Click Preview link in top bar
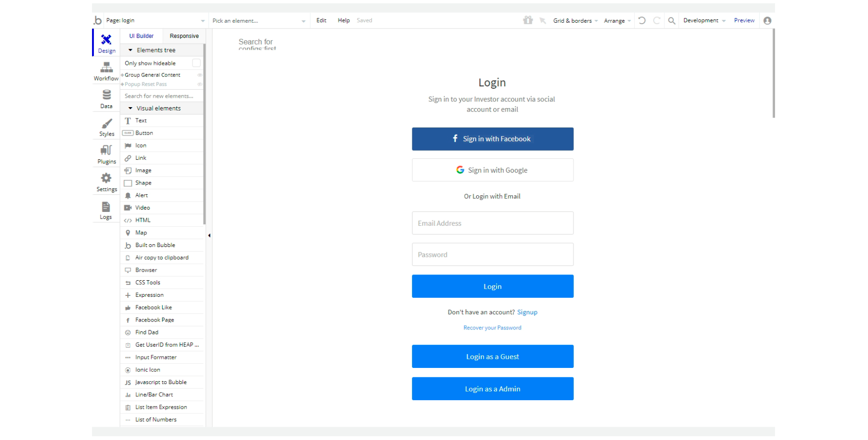Viewport: 868px width, 440px height. (x=744, y=20)
